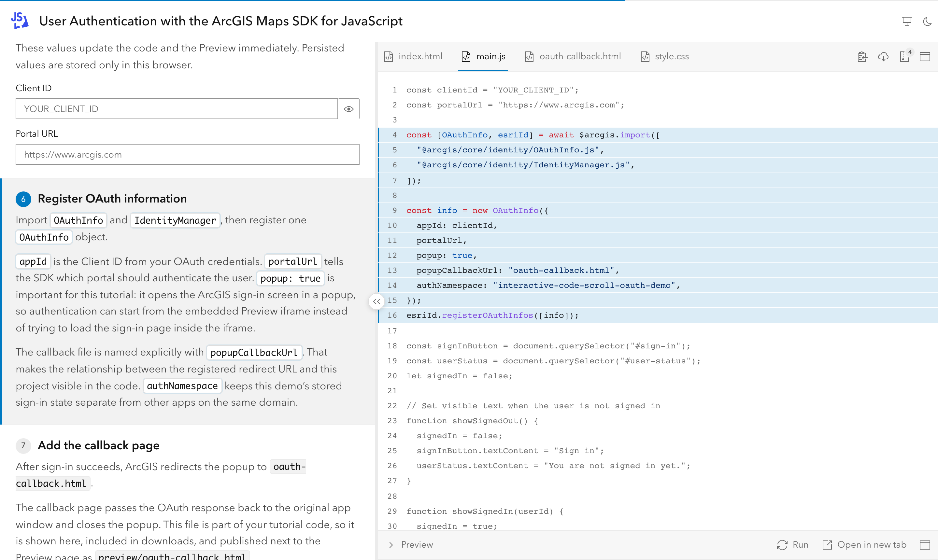Image resolution: width=938 pixels, height=560 pixels.
Task: Switch to the index.html tab
Action: tap(413, 57)
